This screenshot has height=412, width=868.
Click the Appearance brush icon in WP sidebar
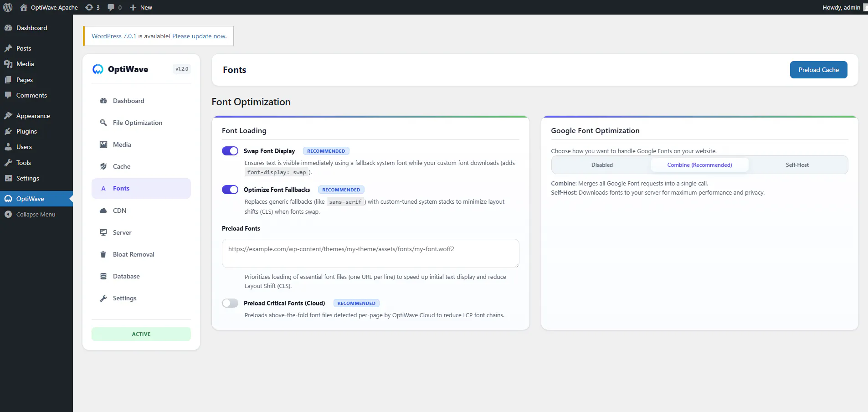[x=8, y=116]
